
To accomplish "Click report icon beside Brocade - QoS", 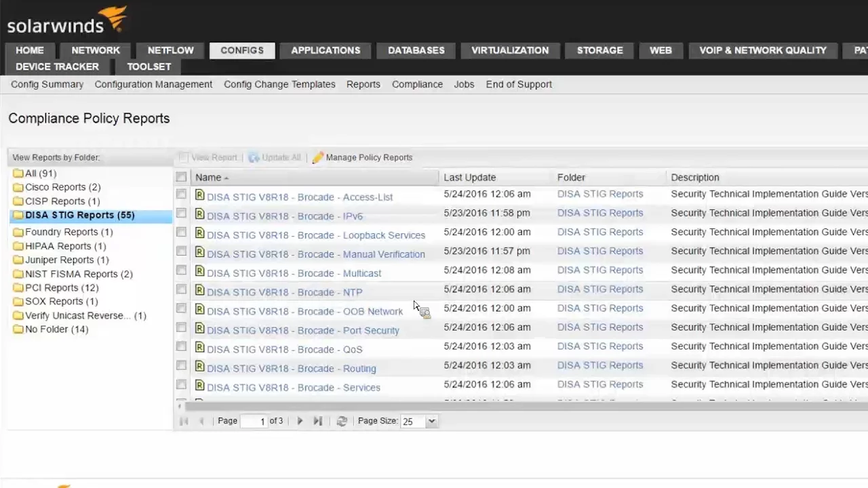I will 199,347.
